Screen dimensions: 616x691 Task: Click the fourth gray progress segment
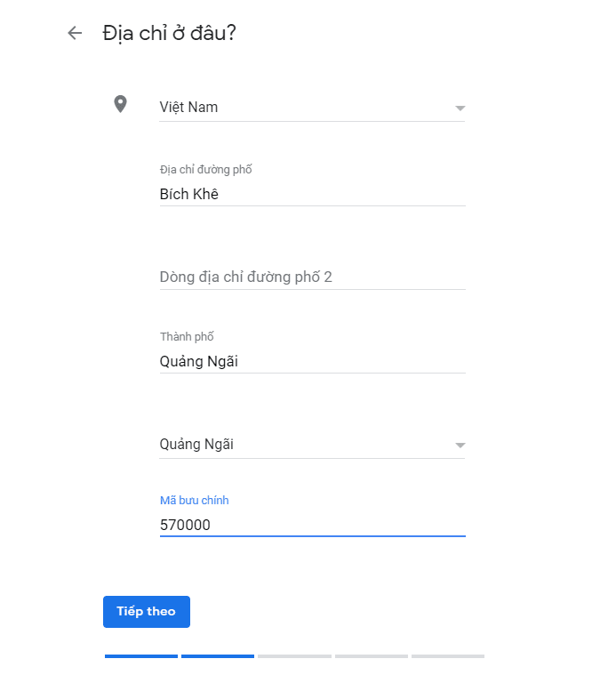[372, 656]
